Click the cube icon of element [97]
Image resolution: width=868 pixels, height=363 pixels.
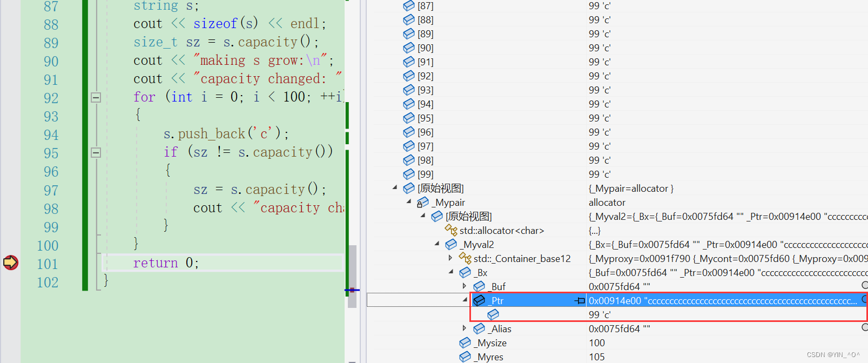pos(409,146)
